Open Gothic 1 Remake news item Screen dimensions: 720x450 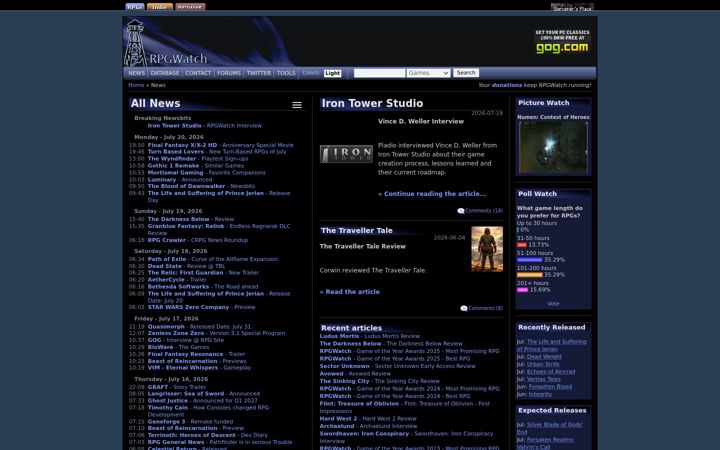click(x=194, y=166)
